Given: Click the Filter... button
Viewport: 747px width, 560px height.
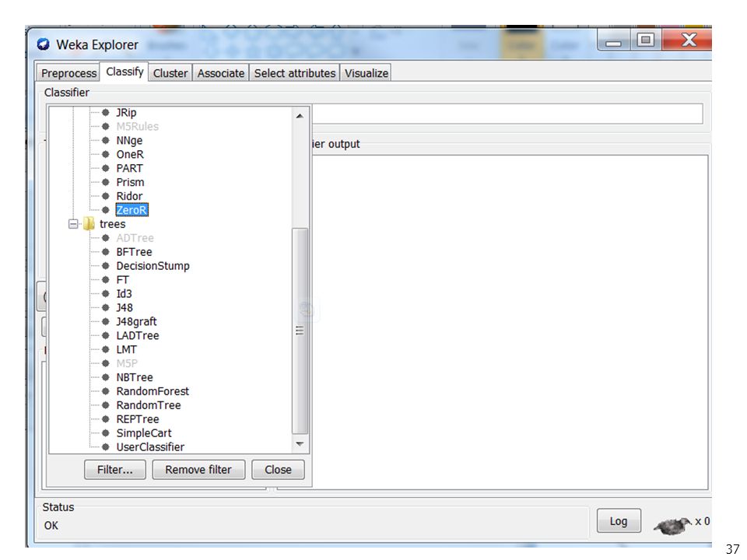Looking at the screenshot, I should (x=115, y=470).
